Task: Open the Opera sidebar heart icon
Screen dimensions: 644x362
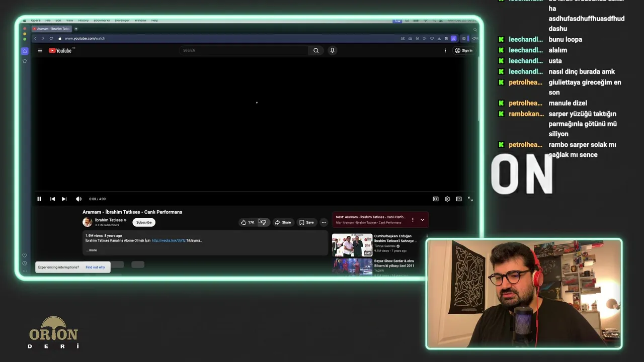Action: (x=25, y=255)
